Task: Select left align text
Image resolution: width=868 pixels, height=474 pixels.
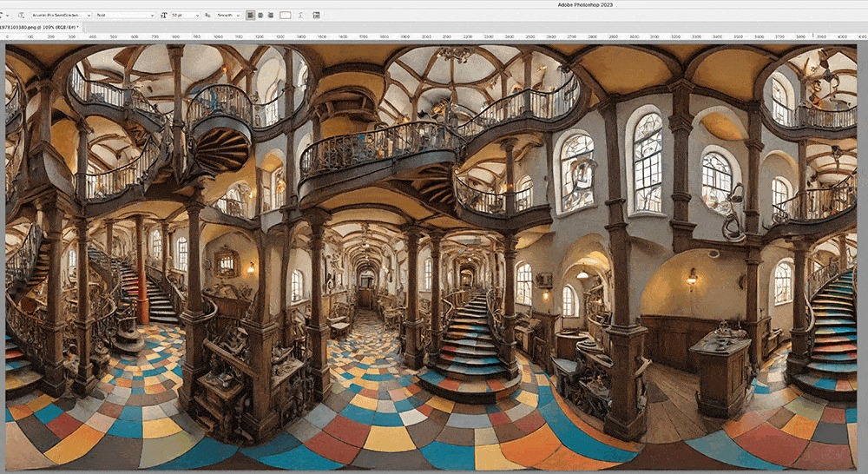Action: click(250, 16)
